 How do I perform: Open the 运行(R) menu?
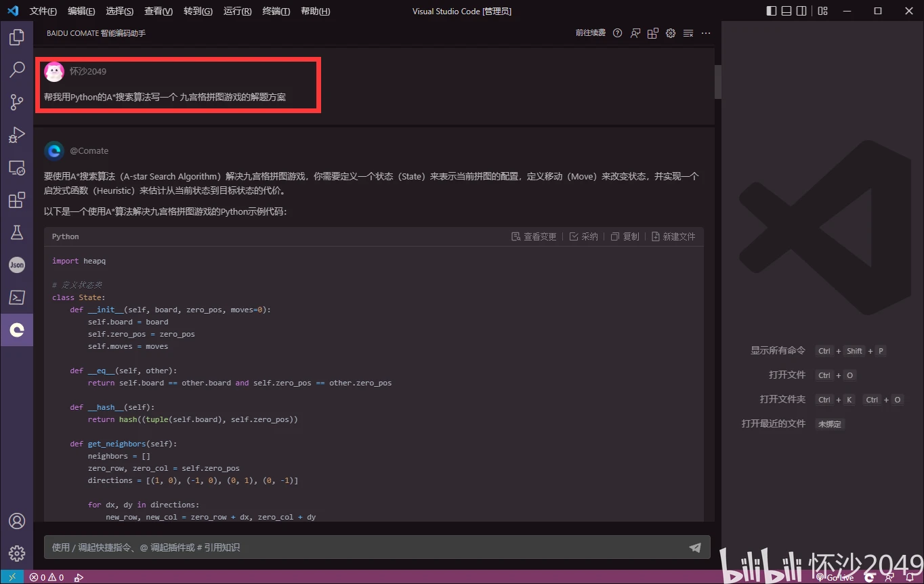(237, 12)
